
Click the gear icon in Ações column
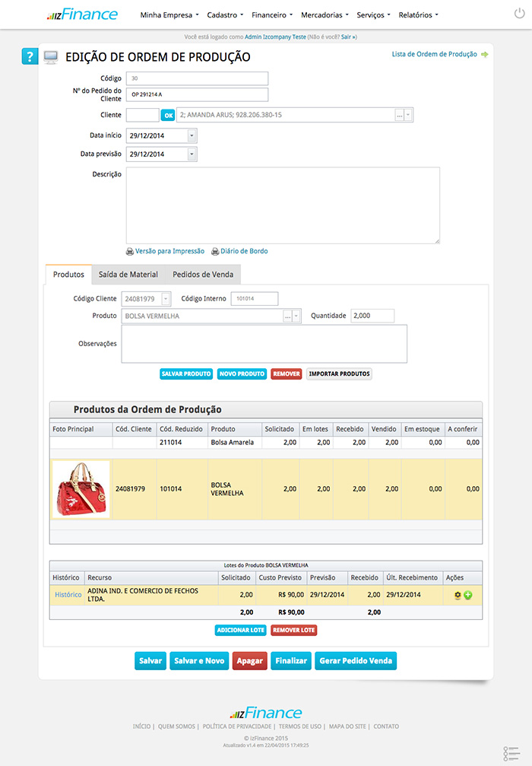point(458,595)
